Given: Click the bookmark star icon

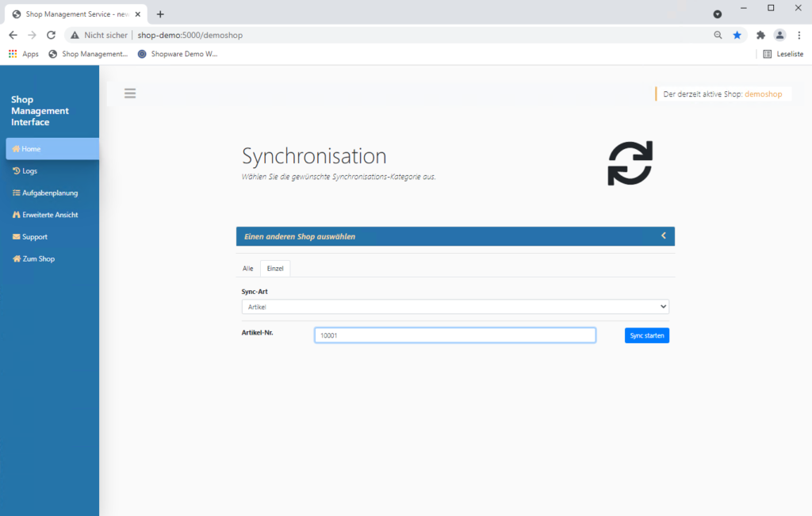Looking at the screenshot, I should 737,35.
